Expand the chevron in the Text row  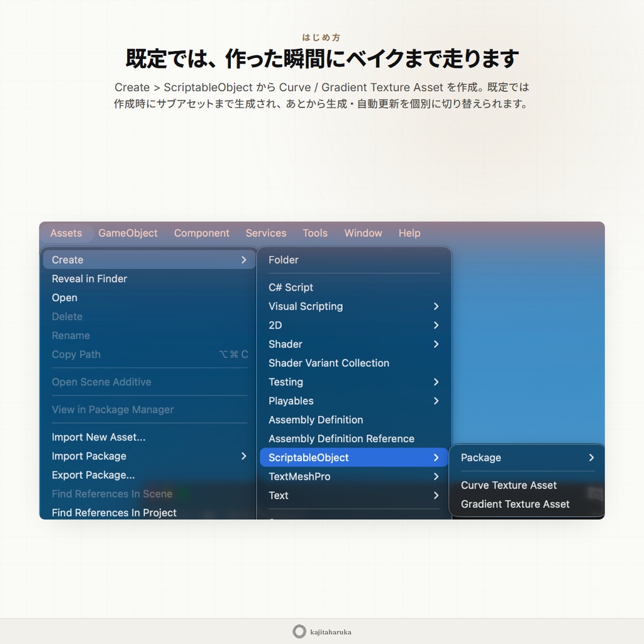tap(436, 496)
